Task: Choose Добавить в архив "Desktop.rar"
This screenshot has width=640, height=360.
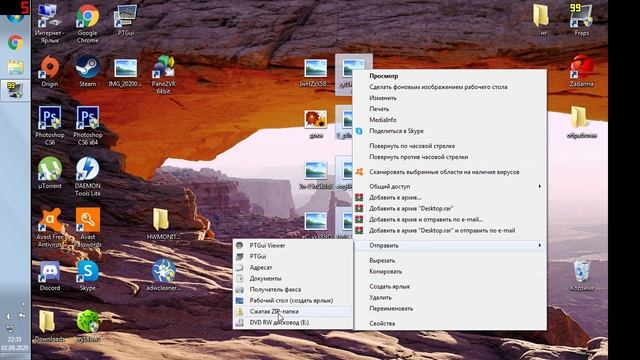Action: 450,208
